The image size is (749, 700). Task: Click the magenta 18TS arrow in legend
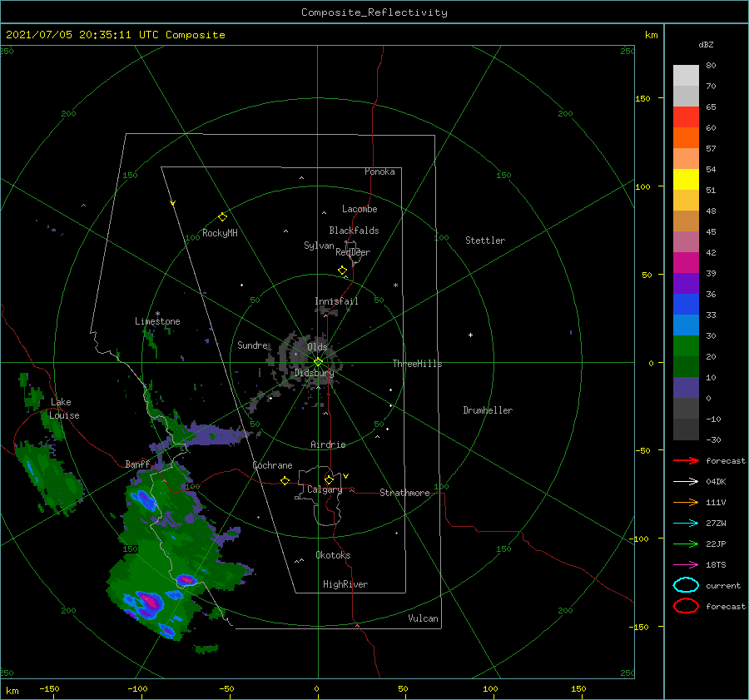[686, 565]
